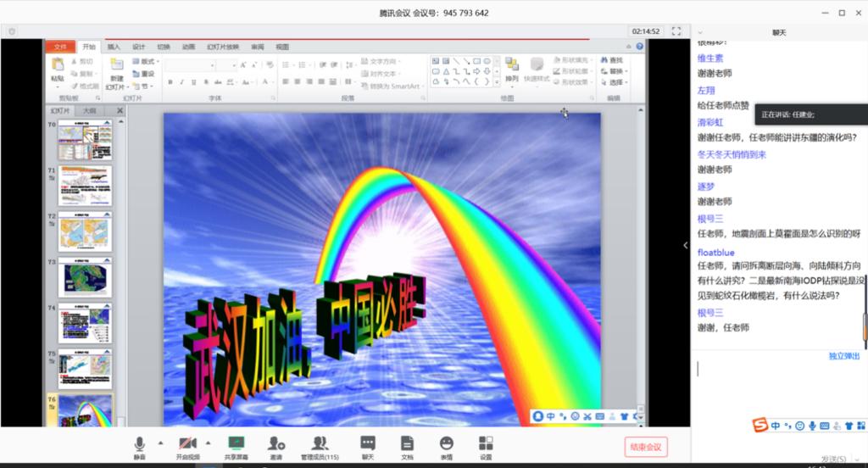Image resolution: width=868 pixels, height=468 pixels.
Task: Click the fullscreen icon beside the timer
Action: click(x=676, y=31)
